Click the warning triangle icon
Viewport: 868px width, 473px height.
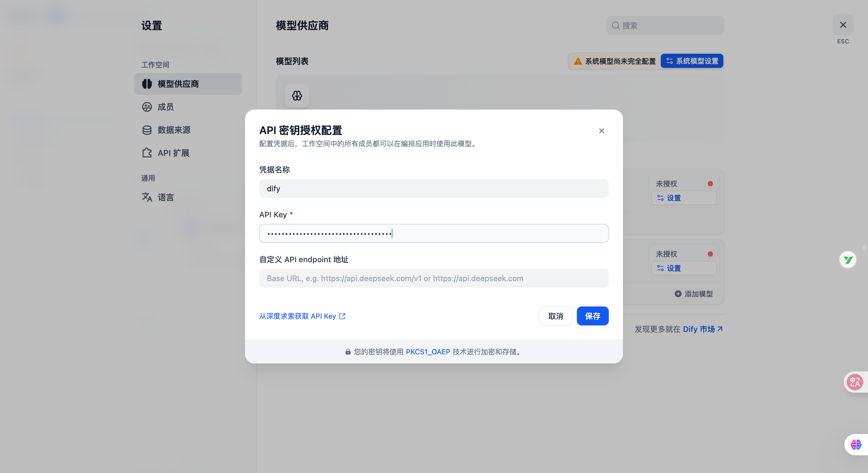[578, 61]
